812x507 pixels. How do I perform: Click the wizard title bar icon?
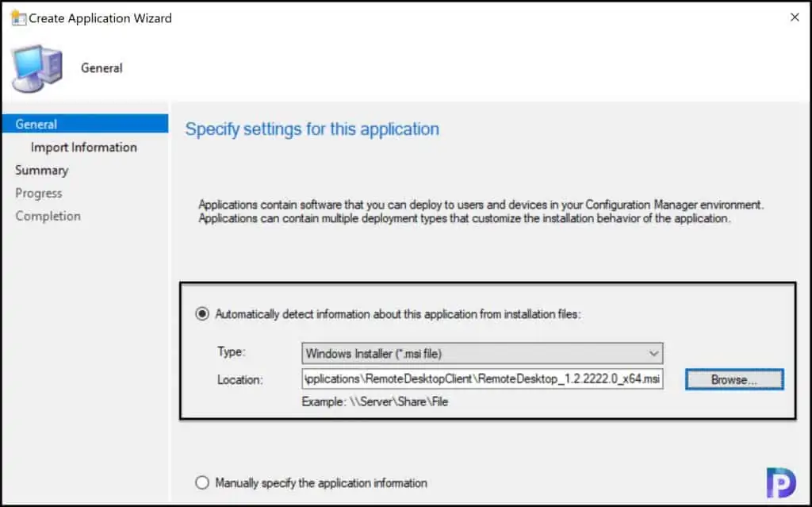tap(18, 18)
